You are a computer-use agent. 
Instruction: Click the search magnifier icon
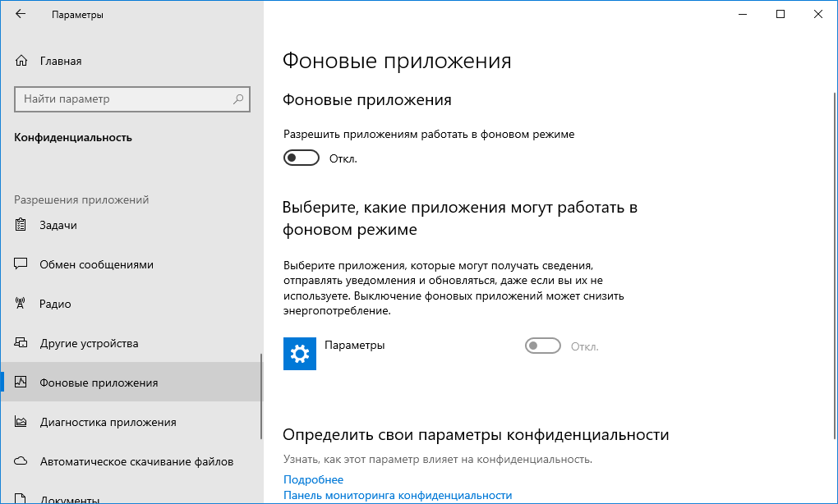(238, 99)
